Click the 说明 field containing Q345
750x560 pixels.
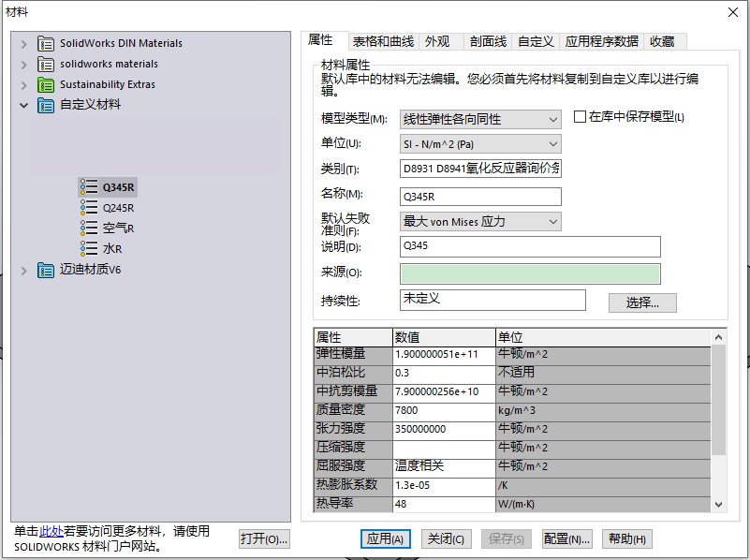pyautogui.click(x=530, y=247)
